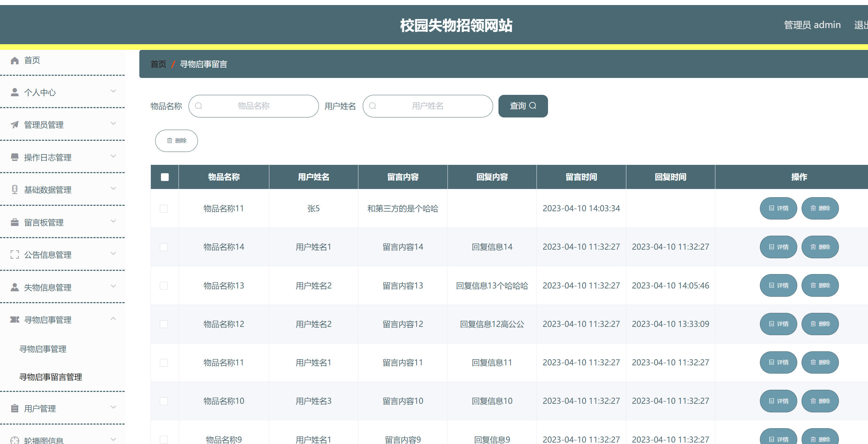Viewport: 868px width, 444px height.
Task: Click inside the 用户姓名 input field
Action: (x=427, y=106)
